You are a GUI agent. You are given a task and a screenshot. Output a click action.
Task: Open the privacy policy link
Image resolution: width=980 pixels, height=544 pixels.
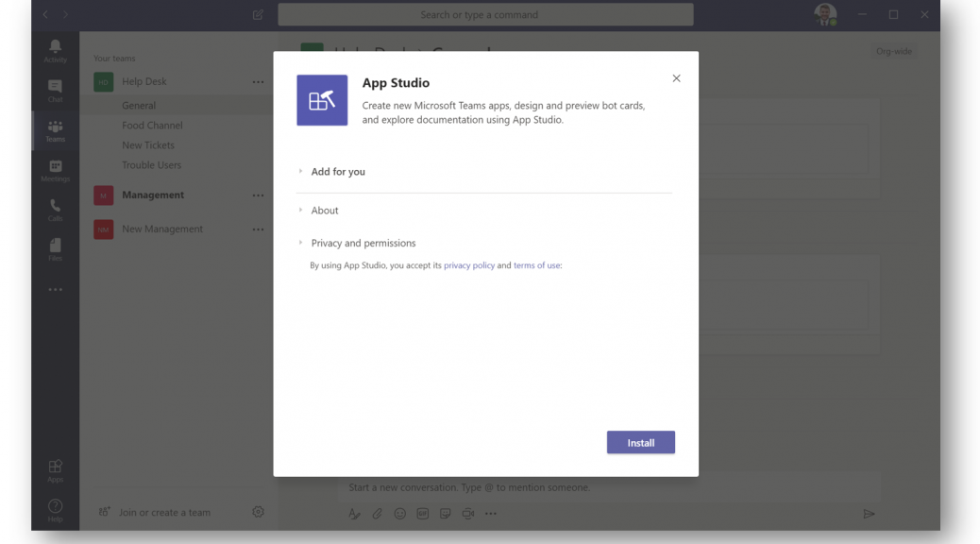tap(468, 265)
